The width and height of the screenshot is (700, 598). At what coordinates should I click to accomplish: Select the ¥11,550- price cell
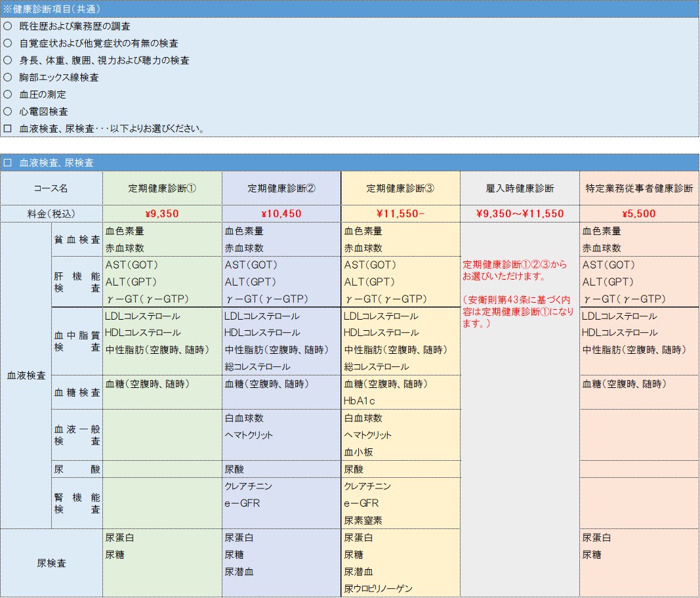[x=400, y=213]
